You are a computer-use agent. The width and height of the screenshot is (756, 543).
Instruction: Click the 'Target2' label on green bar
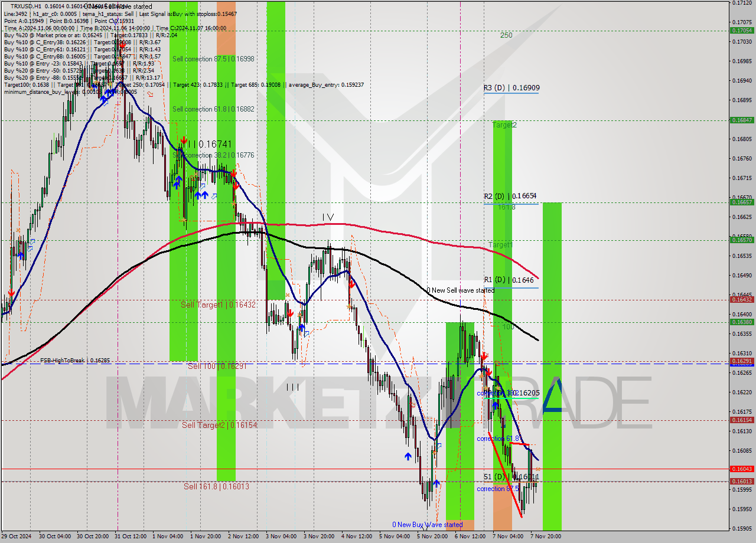(504, 125)
